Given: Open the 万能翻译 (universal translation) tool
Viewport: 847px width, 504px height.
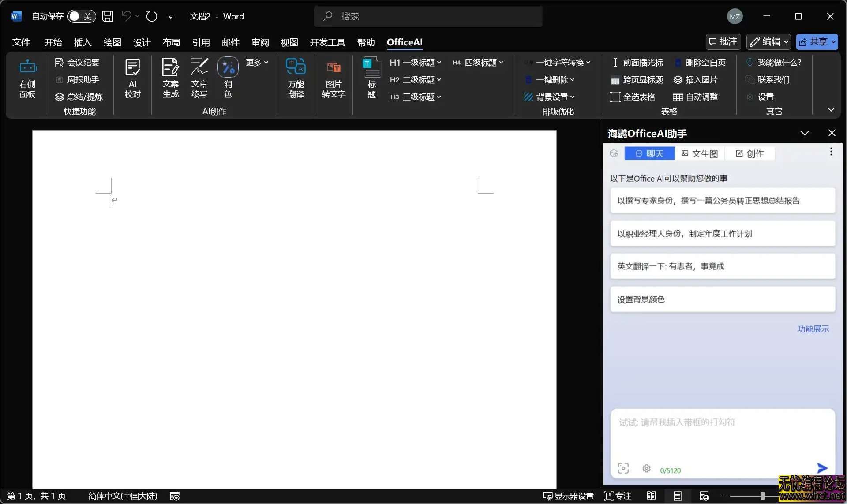Looking at the screenshot, I should pos(295,78).
